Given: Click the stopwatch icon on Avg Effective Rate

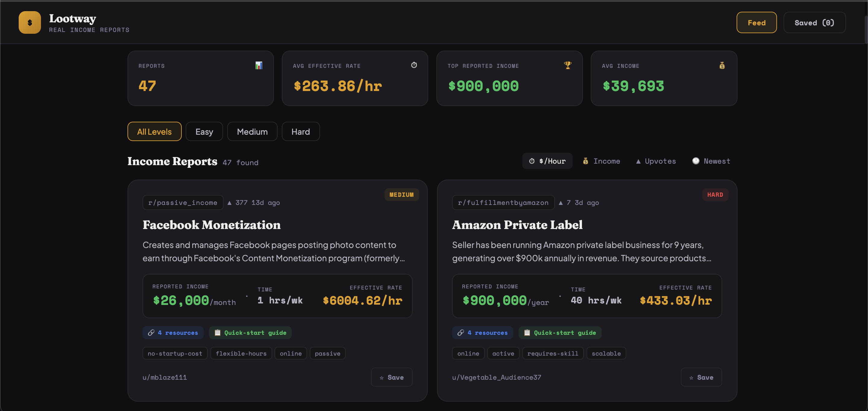Looking at the screenshot, I should pyautogui.click(x=414, y=65).
